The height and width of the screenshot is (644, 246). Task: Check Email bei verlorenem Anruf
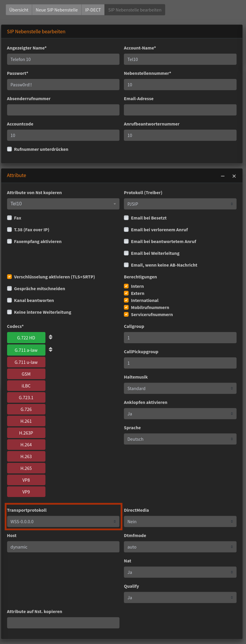pos(126,229)
